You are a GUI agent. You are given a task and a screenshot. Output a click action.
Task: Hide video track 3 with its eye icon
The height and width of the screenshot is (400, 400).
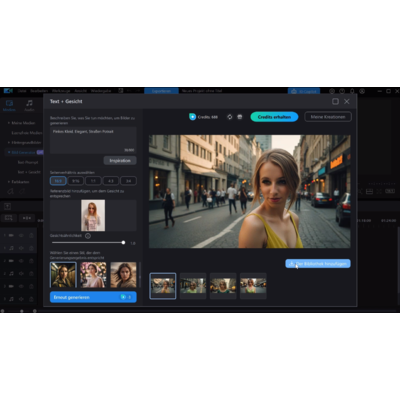pos(21,286)
